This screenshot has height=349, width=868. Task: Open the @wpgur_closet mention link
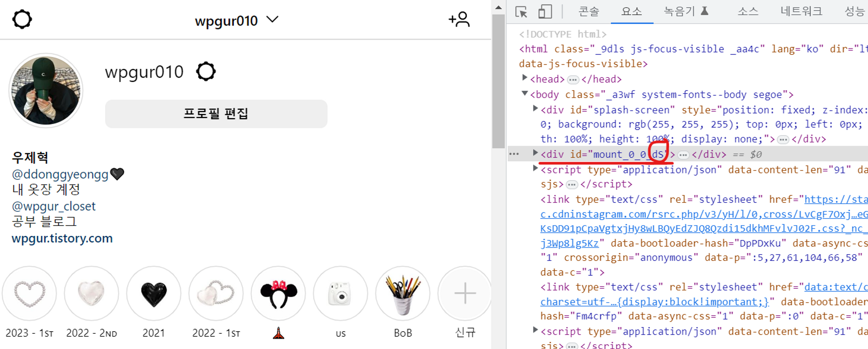coord(54,206)
